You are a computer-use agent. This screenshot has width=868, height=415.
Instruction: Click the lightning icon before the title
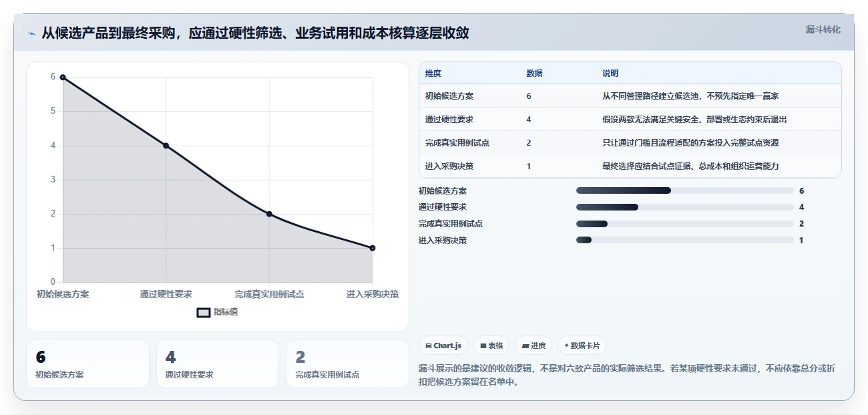pos(31,33)
